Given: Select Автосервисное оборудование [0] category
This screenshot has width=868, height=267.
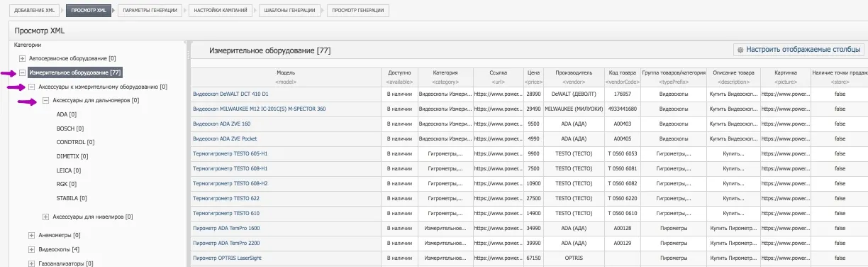Looking at the screenshot, I should tap(72, 58).
